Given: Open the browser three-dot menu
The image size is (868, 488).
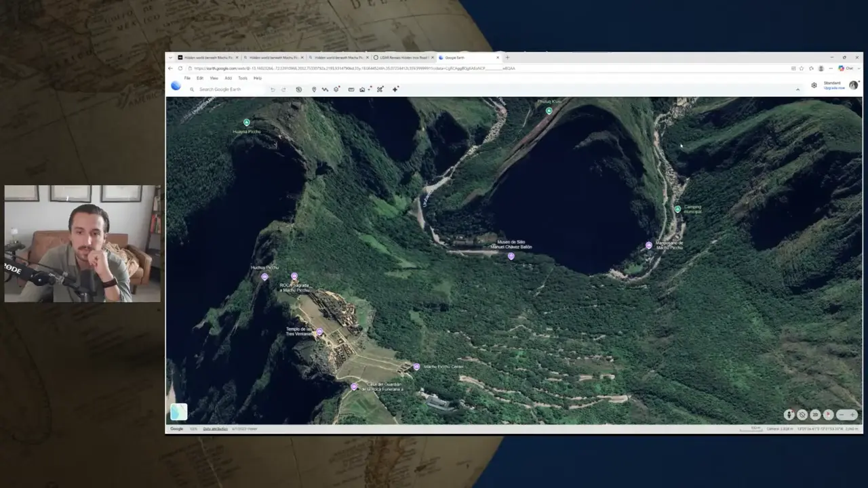Looking at the screenshot, I should (831, 68).
